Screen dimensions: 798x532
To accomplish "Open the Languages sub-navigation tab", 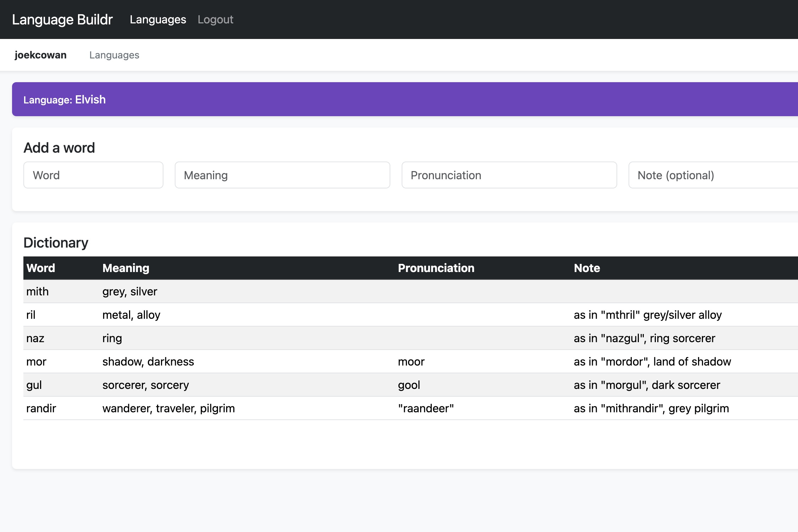I will click(114, 55).
